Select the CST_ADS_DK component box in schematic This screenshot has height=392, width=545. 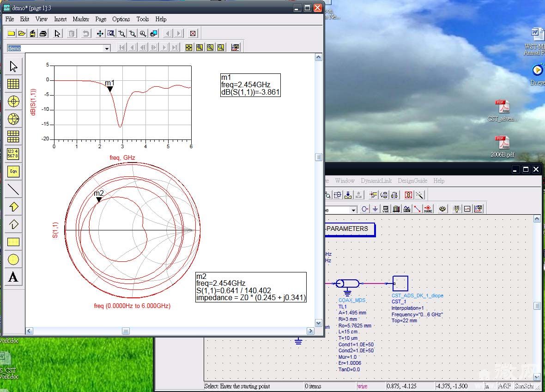(x=400, y=283)
